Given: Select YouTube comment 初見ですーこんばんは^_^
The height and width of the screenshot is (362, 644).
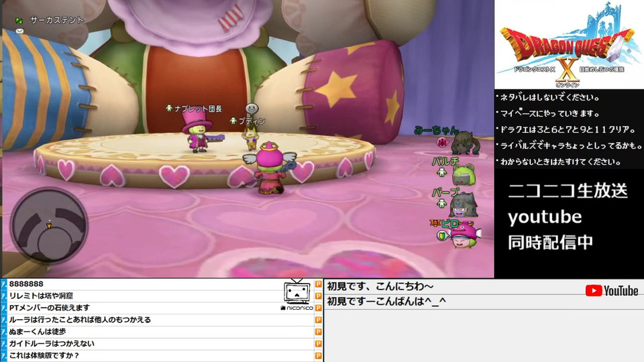Looking at the screenshot, I should (x=386, y=302).
